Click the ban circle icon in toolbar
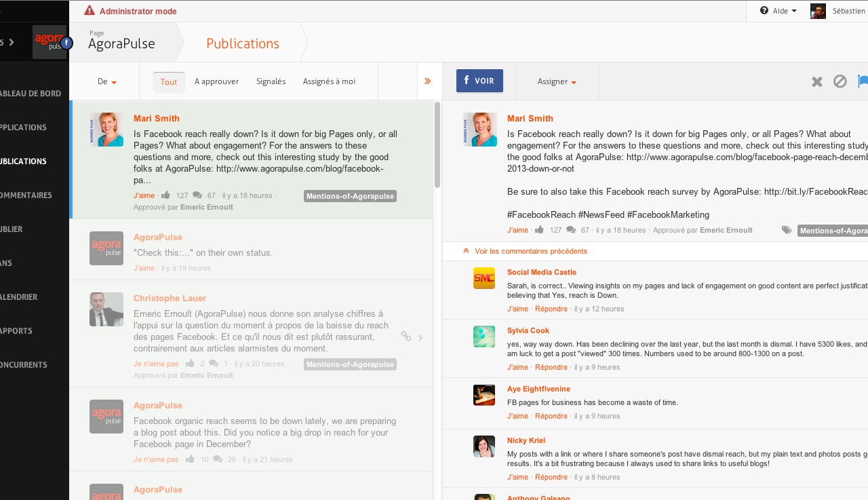868x500 pixels. click(x=840, y=81)
